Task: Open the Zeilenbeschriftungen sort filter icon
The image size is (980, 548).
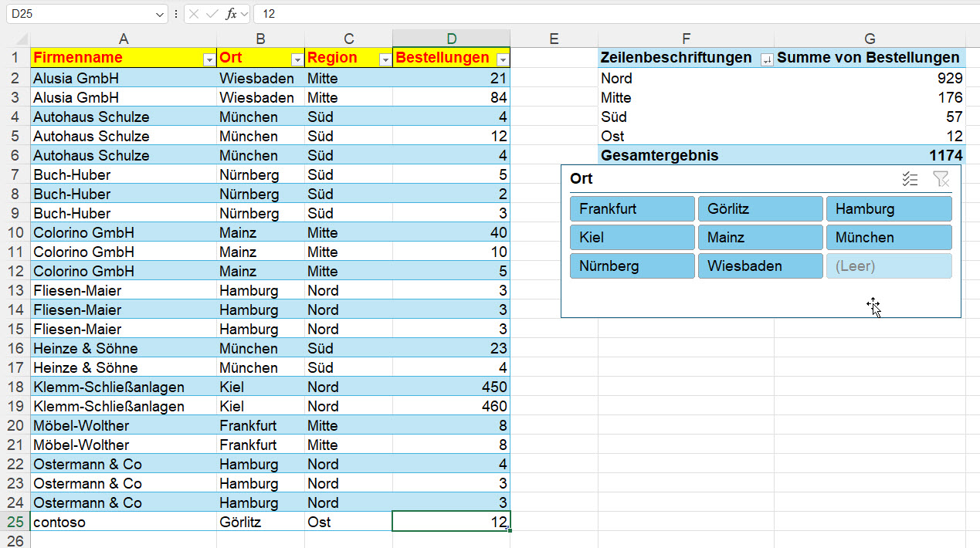Action: click(x=766, y=59)
